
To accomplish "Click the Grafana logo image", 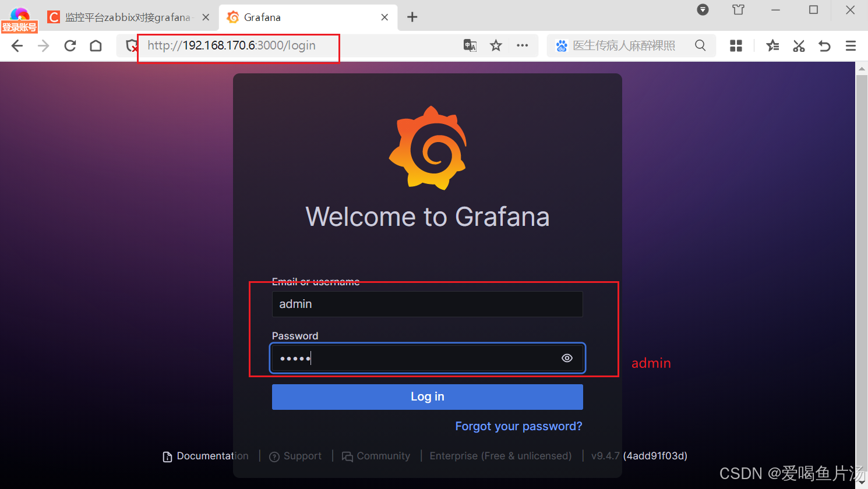I will (428, 148).
